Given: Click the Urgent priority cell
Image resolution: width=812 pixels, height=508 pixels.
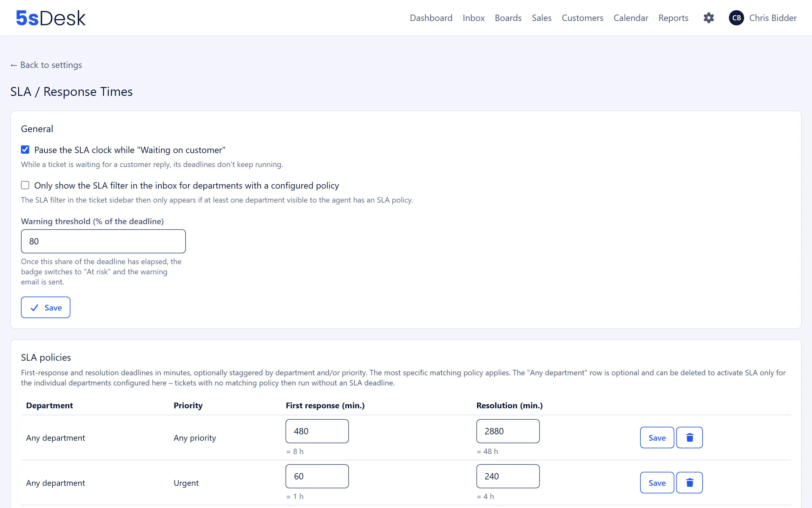Looking at the screenshot, I should 186,483.
